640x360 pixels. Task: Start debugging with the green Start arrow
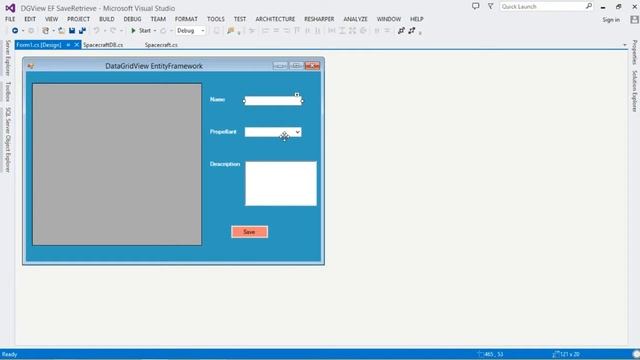133,31
